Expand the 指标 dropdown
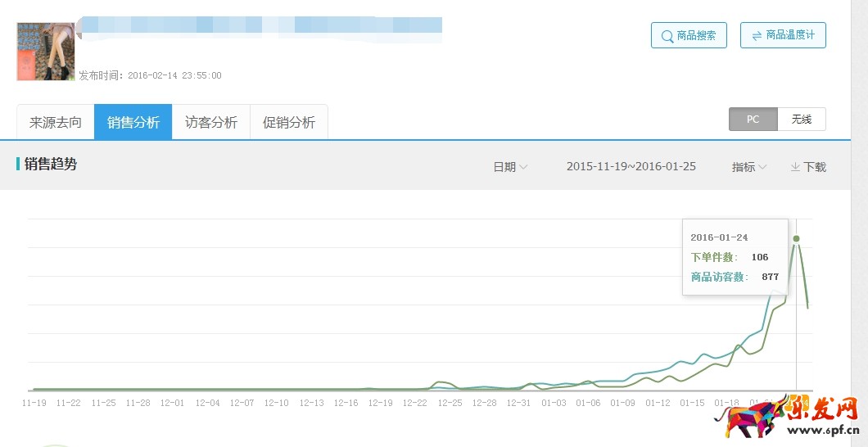This screenshot has height=447, width=868. [748, 167]
